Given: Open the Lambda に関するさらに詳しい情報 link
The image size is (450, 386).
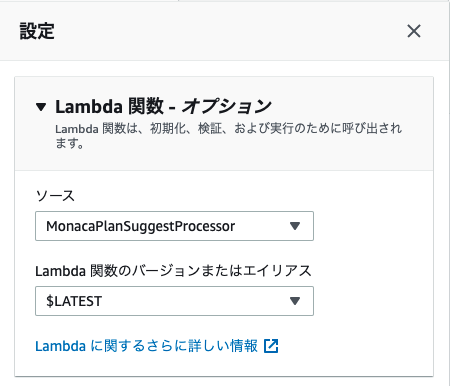Looking at the screenshot, I should (157, 346).
